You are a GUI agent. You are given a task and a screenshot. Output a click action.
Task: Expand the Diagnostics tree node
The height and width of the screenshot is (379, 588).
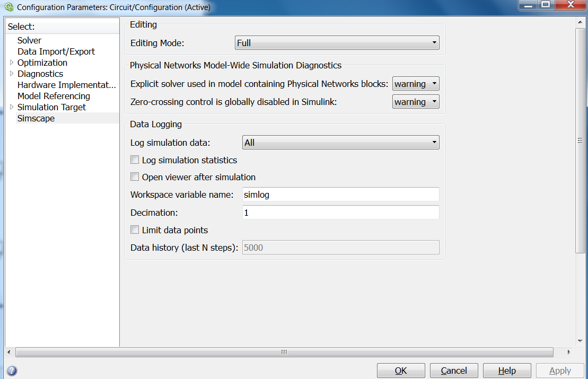click(x=12, y=74)
